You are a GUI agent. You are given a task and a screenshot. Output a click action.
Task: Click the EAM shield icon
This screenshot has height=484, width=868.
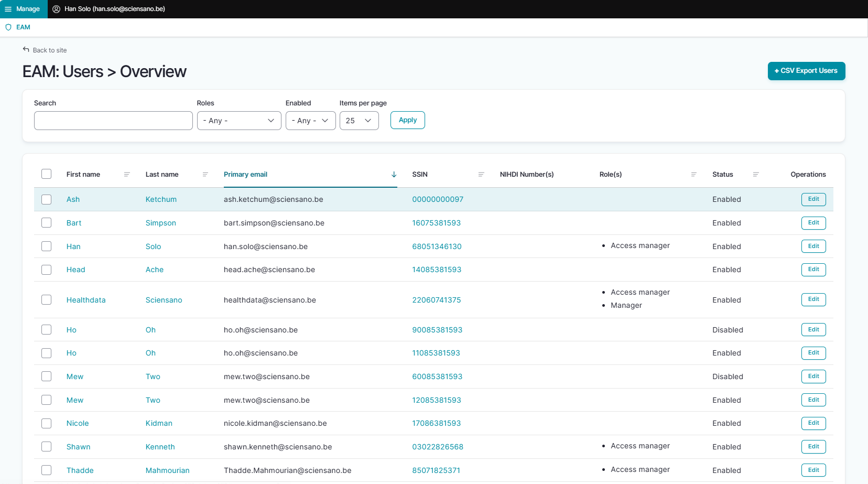coord(8,27)
